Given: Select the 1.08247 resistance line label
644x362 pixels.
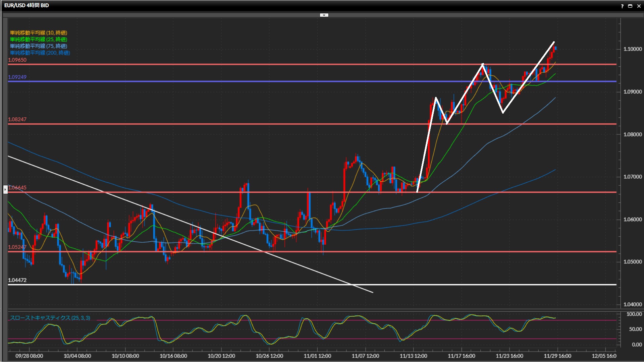Looking at the screenshot, I should (17, 119).
